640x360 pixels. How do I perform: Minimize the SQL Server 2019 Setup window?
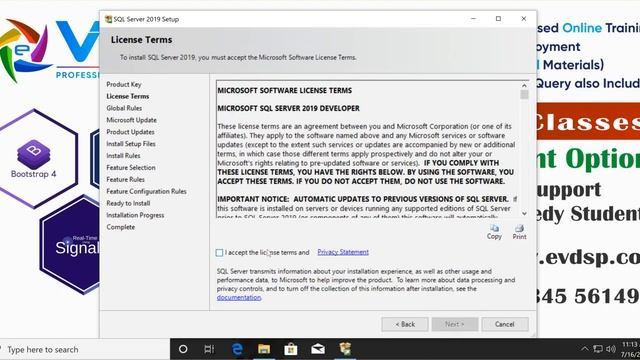pos(473,19)
